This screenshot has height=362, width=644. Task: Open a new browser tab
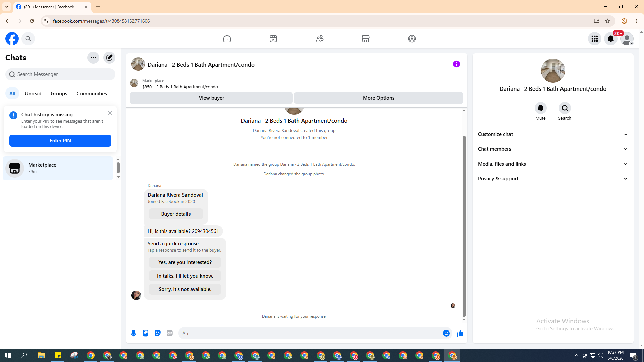(98, 7)
